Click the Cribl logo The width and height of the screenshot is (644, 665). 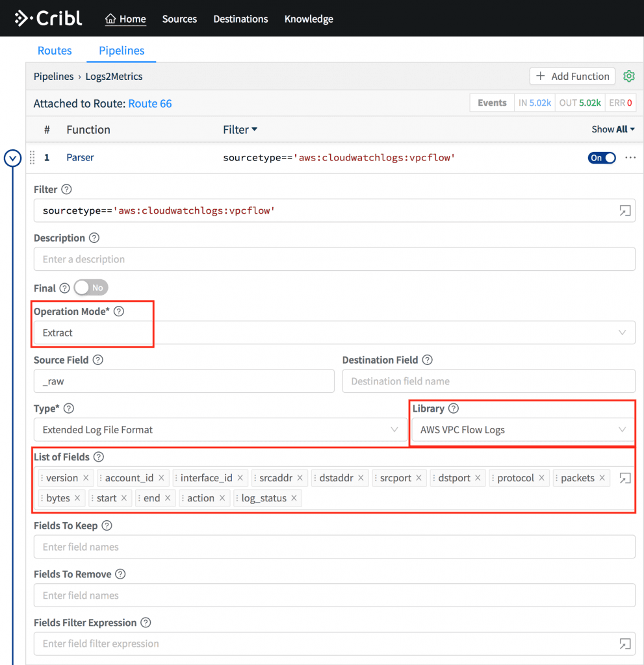click(x=48, y=18)
